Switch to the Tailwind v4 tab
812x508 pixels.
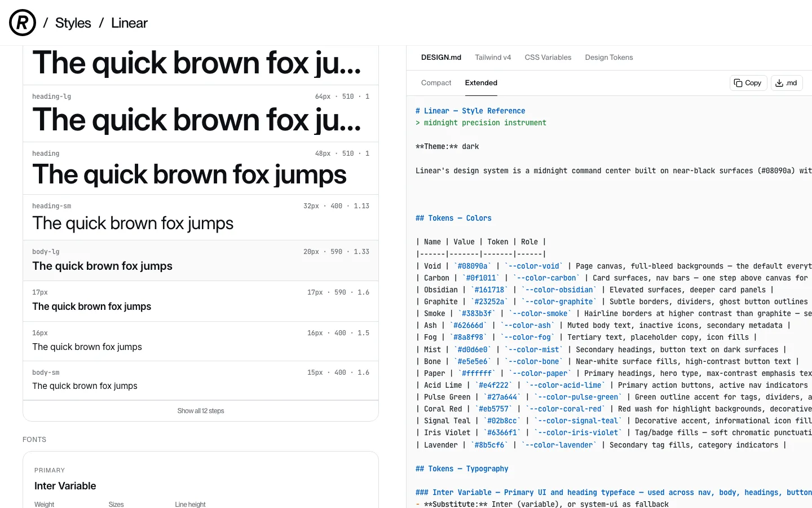click(493, 58)
